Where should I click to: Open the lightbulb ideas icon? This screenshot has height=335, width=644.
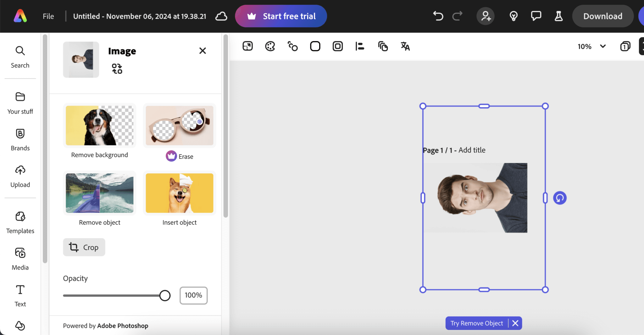tap(513, 16)
